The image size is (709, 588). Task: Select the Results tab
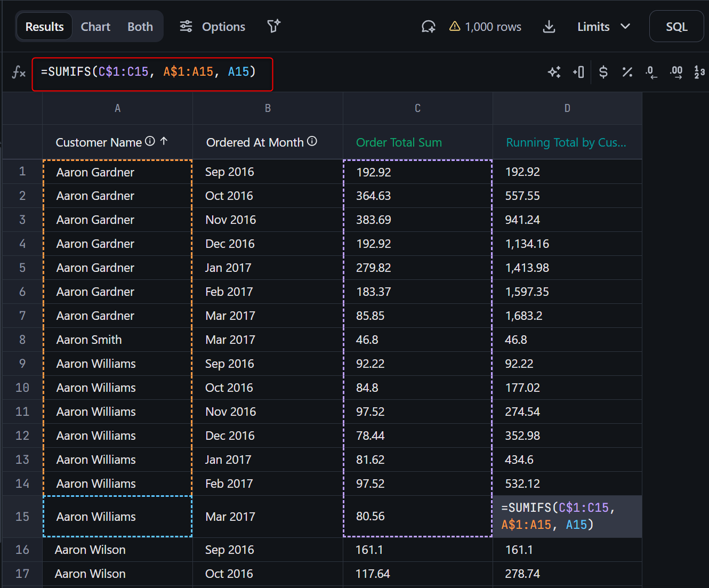click(45, 27)
